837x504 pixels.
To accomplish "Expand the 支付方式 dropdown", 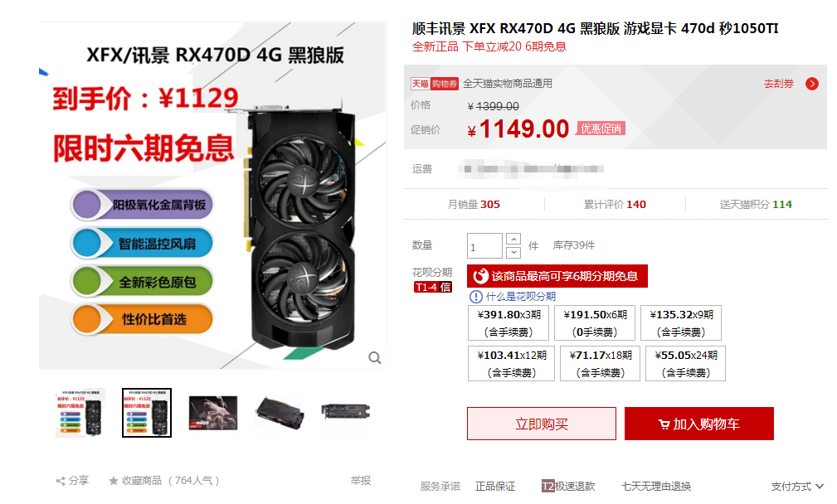I will tap(797, 487).
